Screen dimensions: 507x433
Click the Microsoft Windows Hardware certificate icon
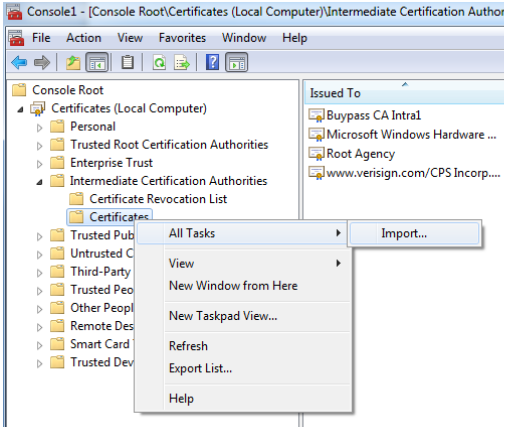[x=316, y=134]
